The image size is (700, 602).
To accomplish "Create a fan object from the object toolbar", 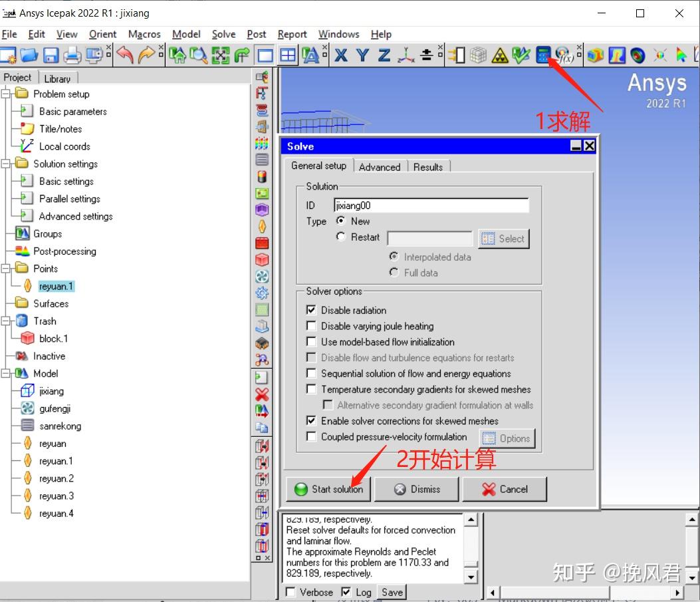I will (x=262, y=277).
